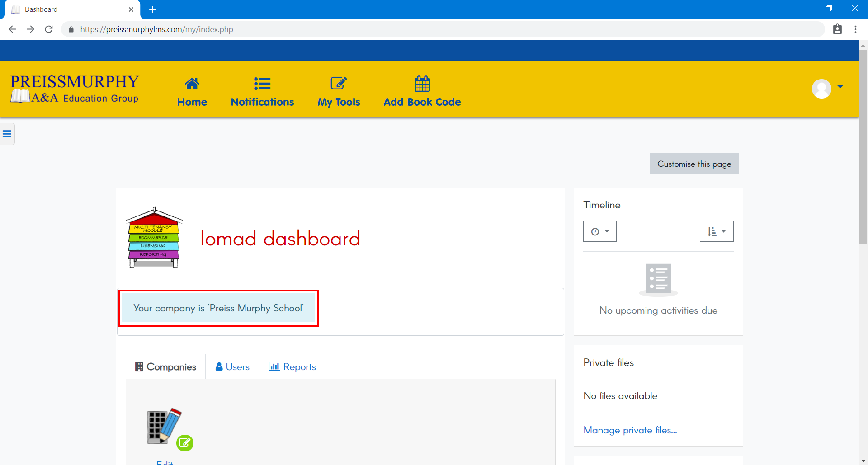
Task: Open the user profile avatar menu
Action: 821,89
